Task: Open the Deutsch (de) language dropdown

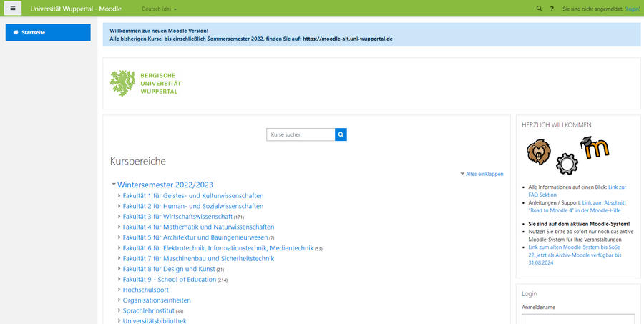Action: point(159,9)
